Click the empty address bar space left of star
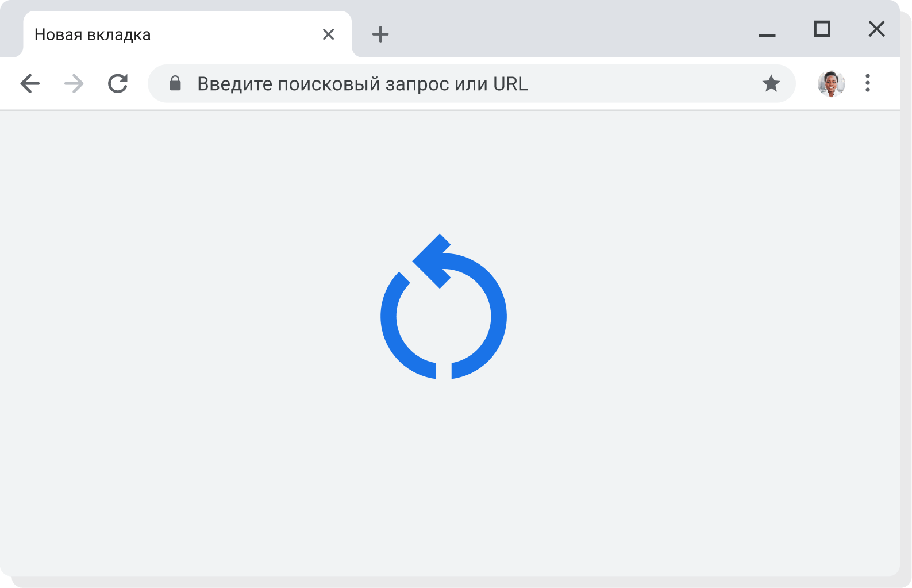 pos(644,84)
